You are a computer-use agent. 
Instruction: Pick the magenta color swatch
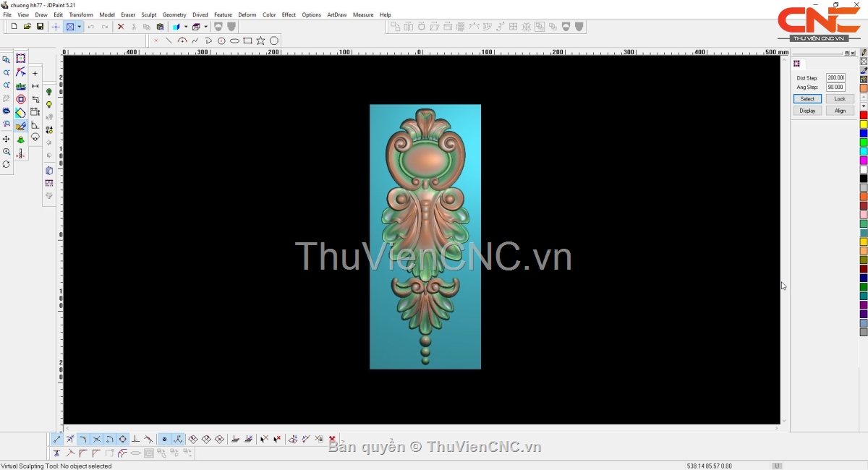pyautogui.click(x=864, y=161)
